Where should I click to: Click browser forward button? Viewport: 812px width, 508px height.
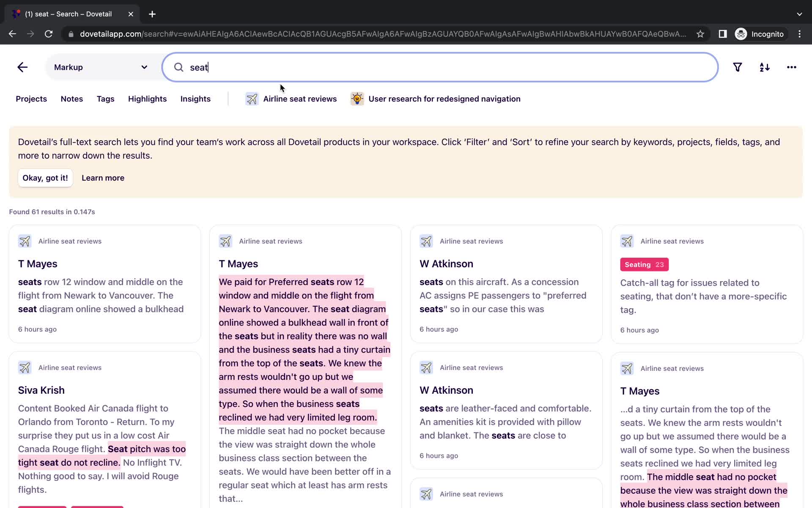click(30, 34)
